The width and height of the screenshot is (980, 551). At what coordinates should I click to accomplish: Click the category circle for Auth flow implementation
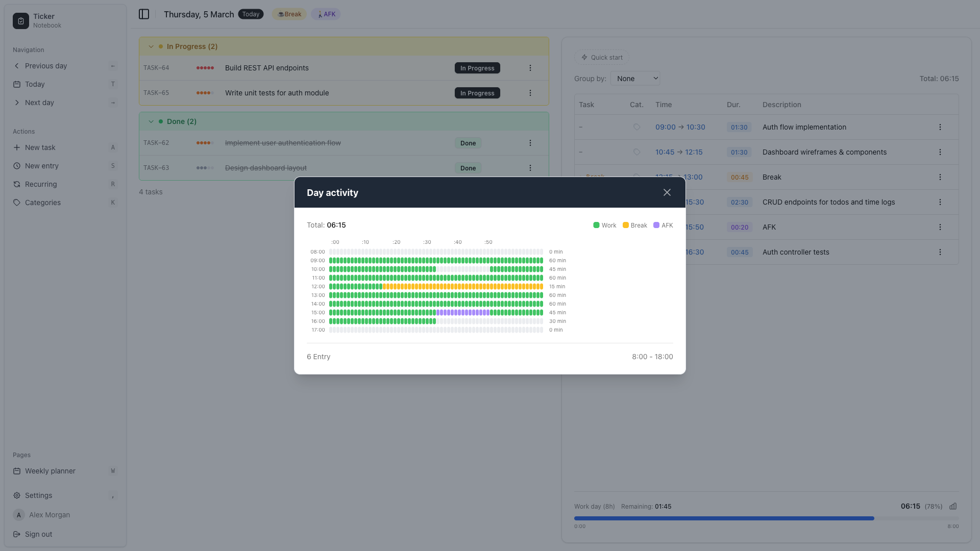[636, 127]
